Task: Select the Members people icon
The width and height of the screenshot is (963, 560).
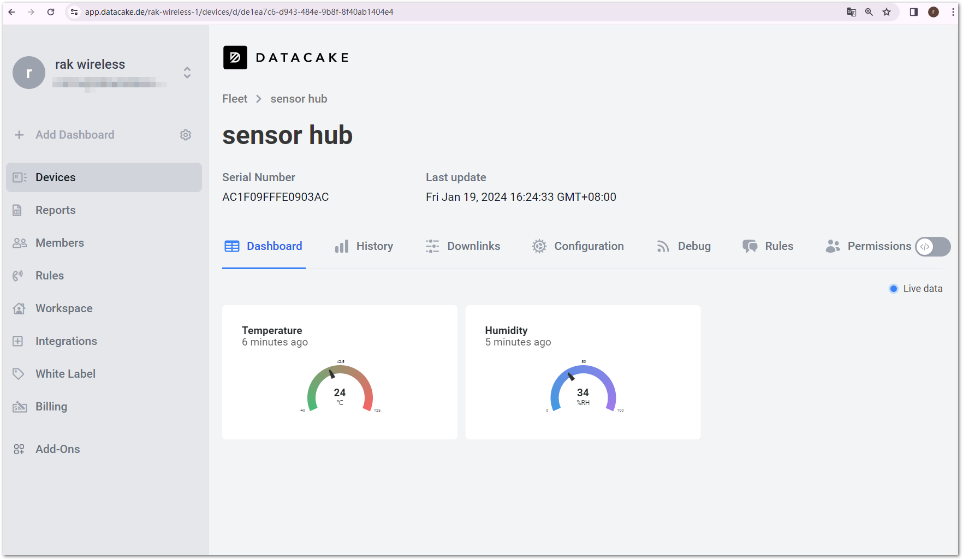Action: click(x=20, y=243)
